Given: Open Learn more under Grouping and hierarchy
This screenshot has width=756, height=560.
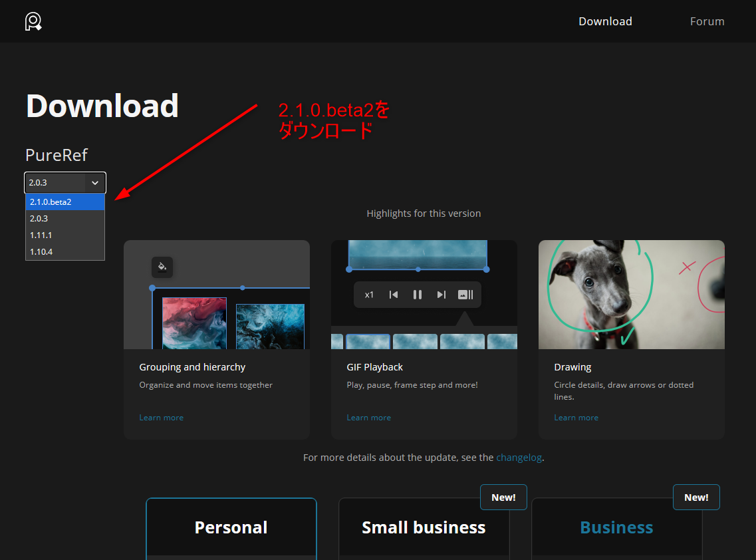Looking at the screenshot, I should click(x=161, y=418).
